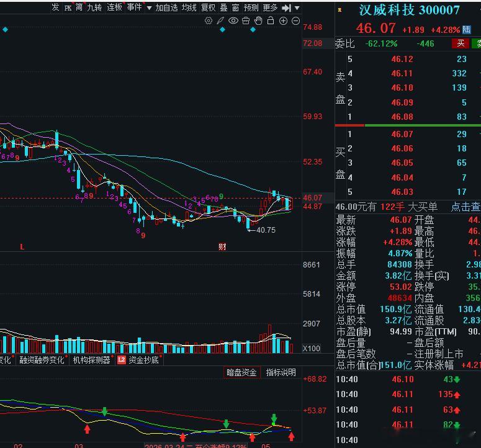This screenshot has width=481, height=448.
Task: Select sell level 4 price 46.11
Action: tap(402, 74)
